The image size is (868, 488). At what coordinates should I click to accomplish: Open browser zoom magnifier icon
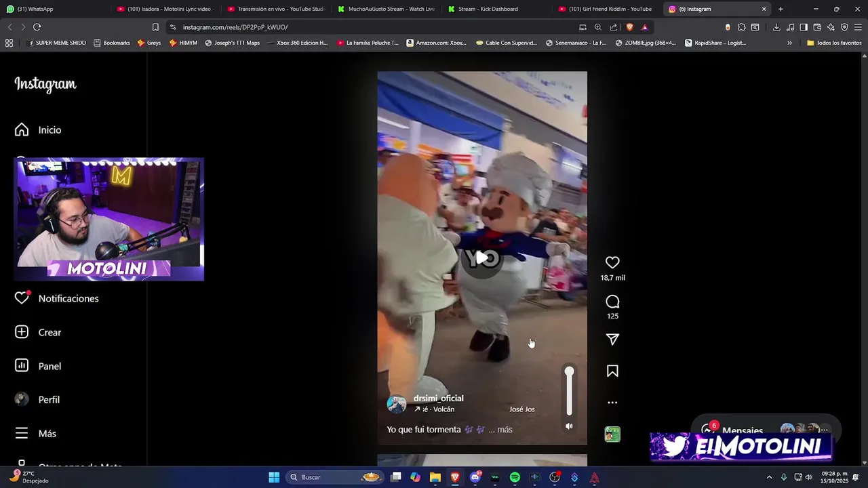pyautogui.click(x=598, y=27)
